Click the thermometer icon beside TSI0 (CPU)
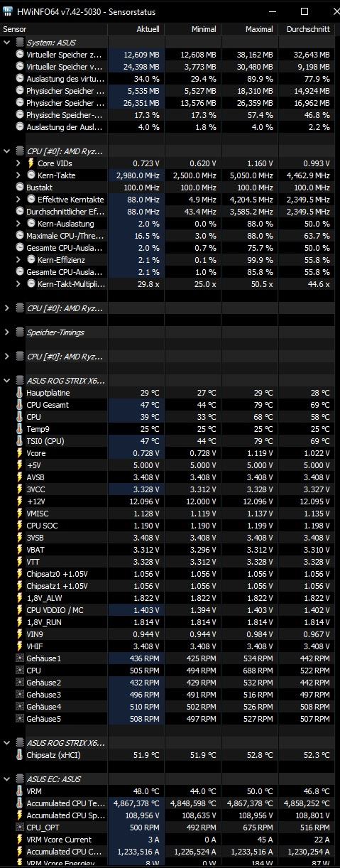Image resolution: width=340 pixels, height=868 pixels. 19,441
